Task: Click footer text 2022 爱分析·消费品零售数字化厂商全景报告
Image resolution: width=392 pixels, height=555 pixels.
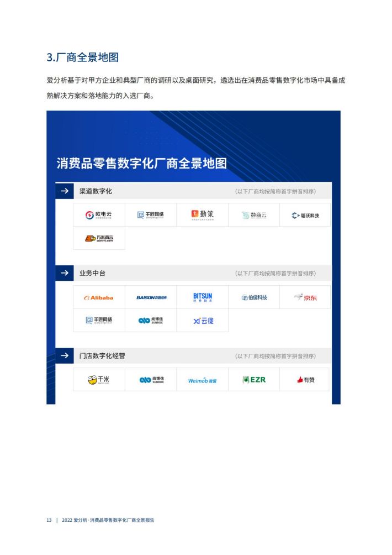Action: pyautogui.click(x=108, y=520)
